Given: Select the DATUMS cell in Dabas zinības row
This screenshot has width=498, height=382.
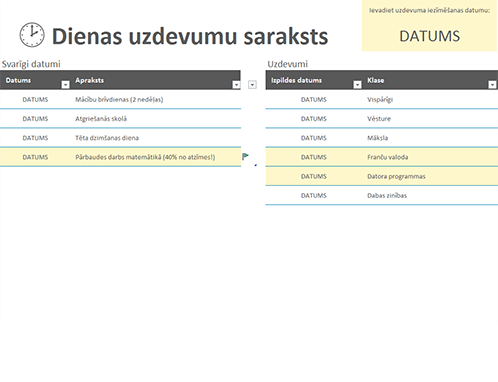Looking at the screenshot, I should [314, 195].
